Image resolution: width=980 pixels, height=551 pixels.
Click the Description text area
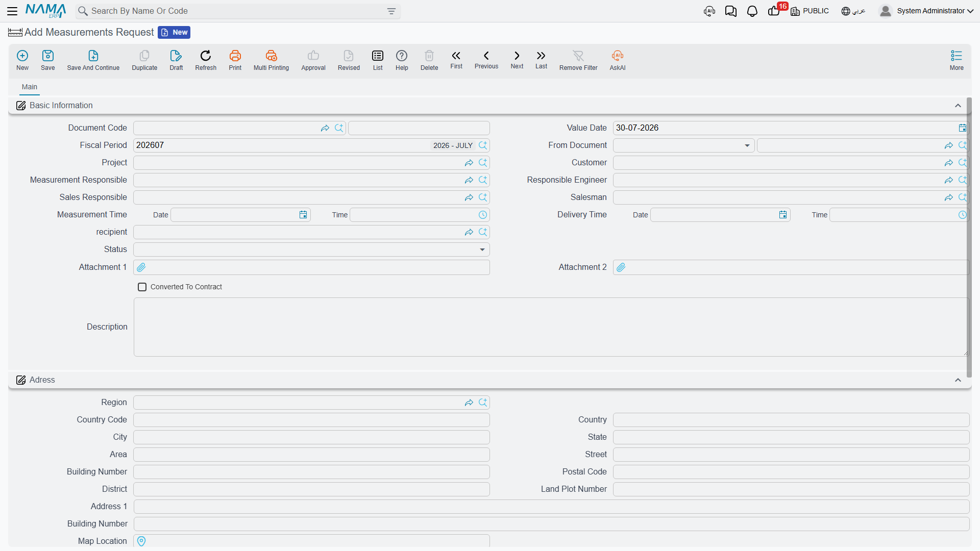[551, 327]
